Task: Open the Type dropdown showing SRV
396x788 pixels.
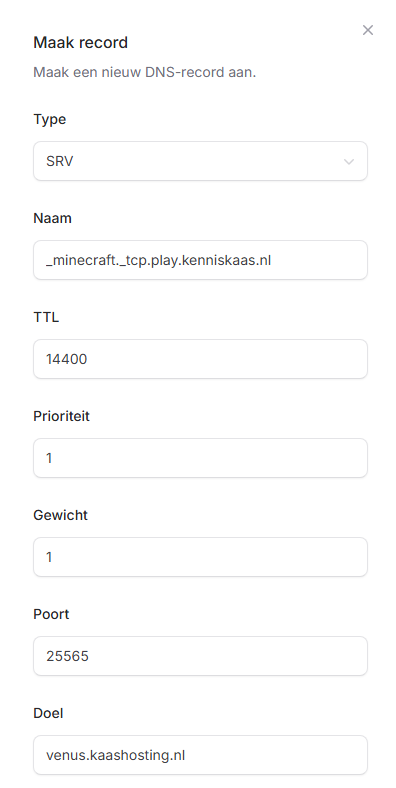Action: click(201, 161)
